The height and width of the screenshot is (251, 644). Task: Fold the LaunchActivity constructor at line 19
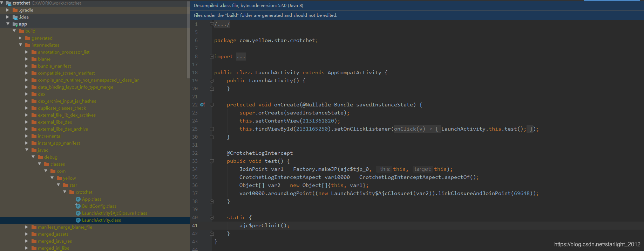click(x=212, y=81)
